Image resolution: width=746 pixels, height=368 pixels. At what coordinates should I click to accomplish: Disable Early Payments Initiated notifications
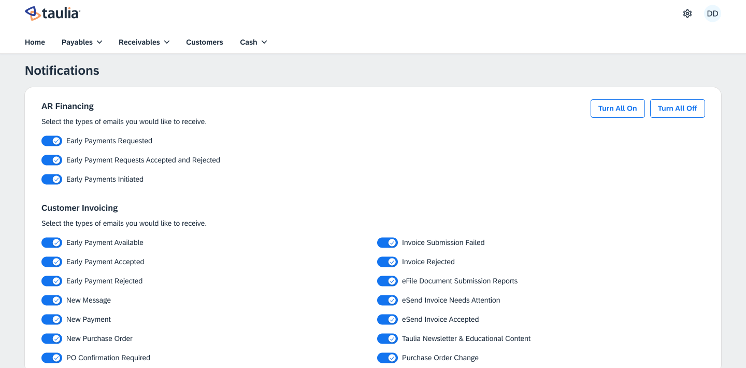52,179
